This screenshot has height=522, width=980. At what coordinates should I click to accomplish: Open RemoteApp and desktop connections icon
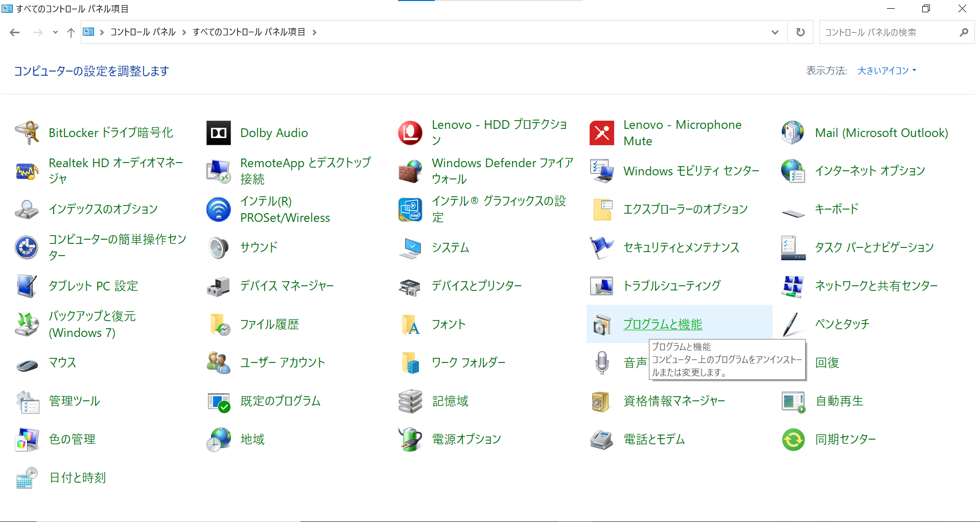point(219,171)
